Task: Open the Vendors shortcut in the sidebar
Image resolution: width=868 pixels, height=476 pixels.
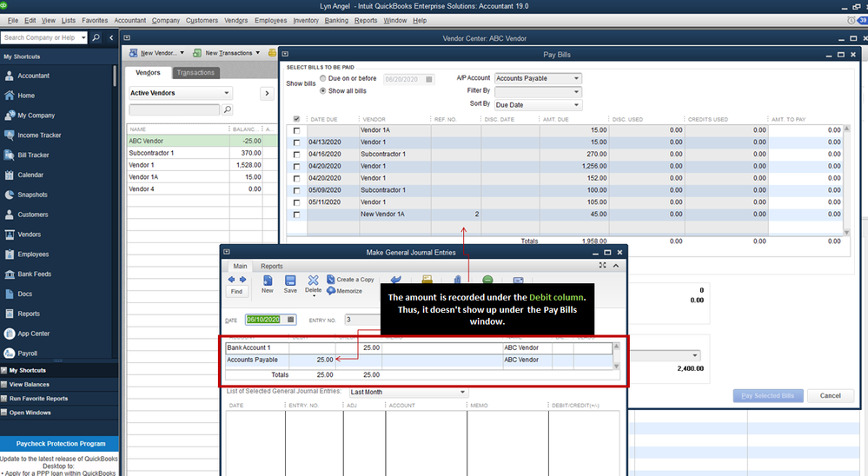Action: [29, 235]
